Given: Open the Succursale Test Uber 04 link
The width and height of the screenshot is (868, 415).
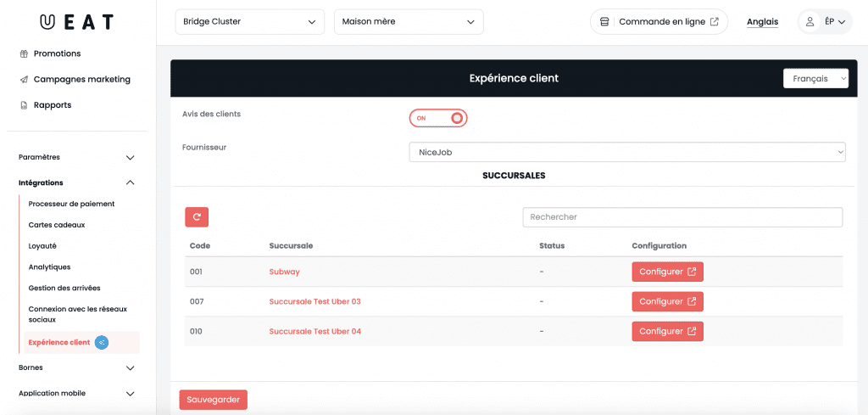Looking at the screenshot, I should [315, 331].
